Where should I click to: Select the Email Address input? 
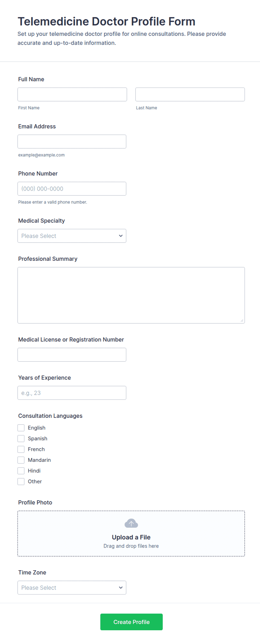[72, 142]
